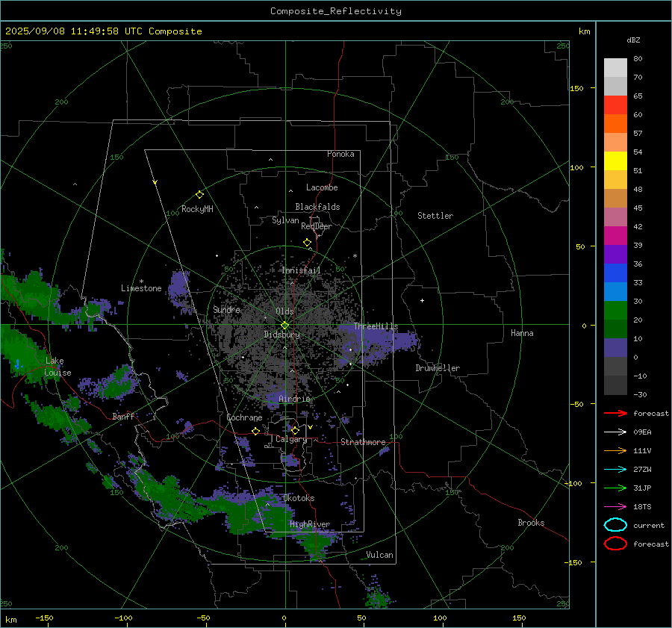Pick the purple 39 dBZ color swatch
Screen dimensions: 672x628
tap(615, 255)
